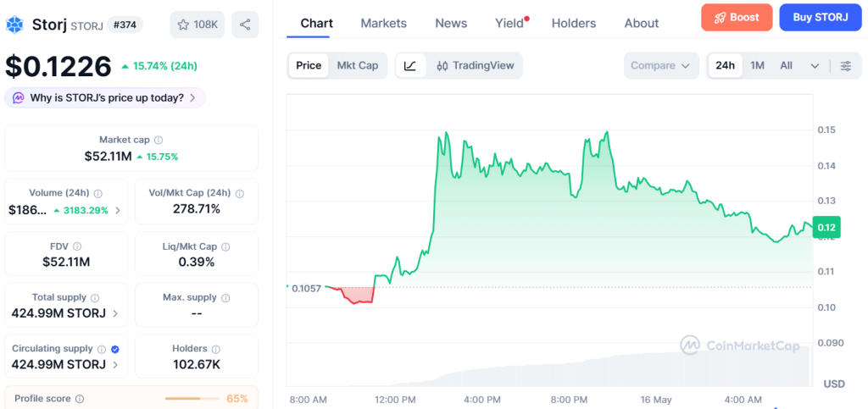Viewport: 868px width, 409px height.
Task: Click the Storj logo icon
Action: (x=15, y=25)
